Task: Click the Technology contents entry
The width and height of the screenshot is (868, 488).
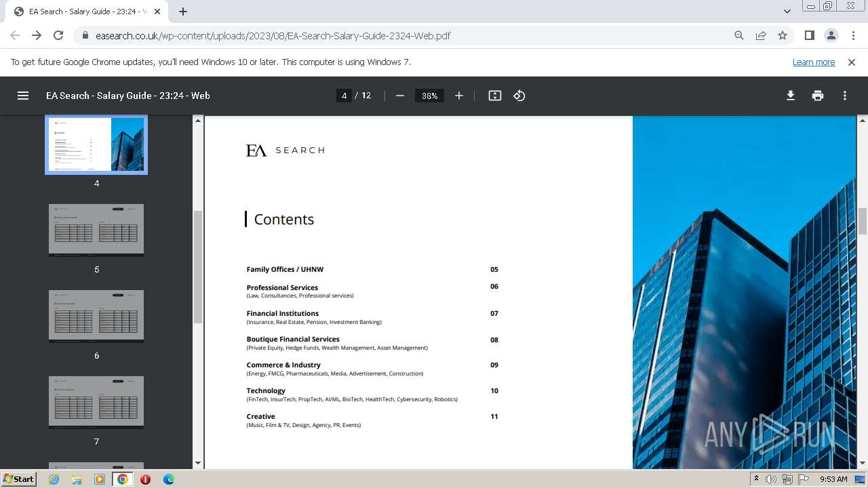Action: click(266, 390)
